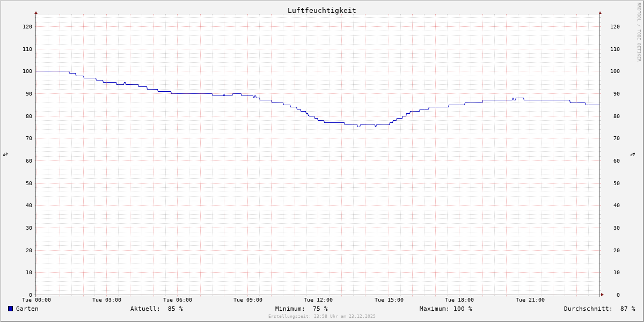The height and width of the screenshot is (322, 644).
Task: Click the rotated percent unit symbol on the right
Action: coord(633,154)
